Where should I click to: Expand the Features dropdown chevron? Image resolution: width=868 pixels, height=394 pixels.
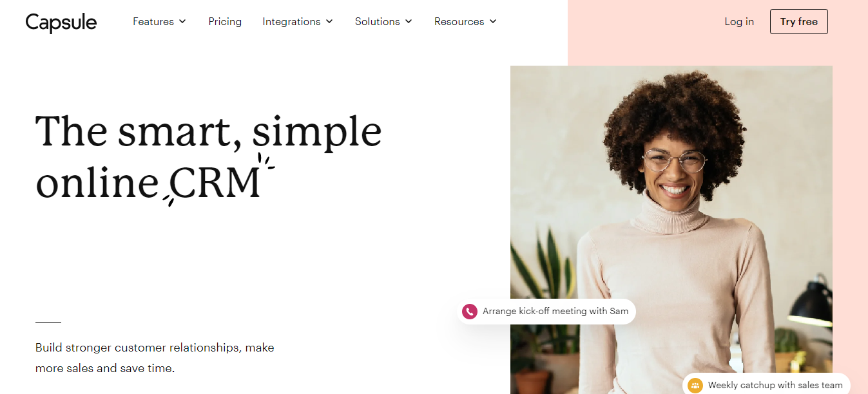182,21
